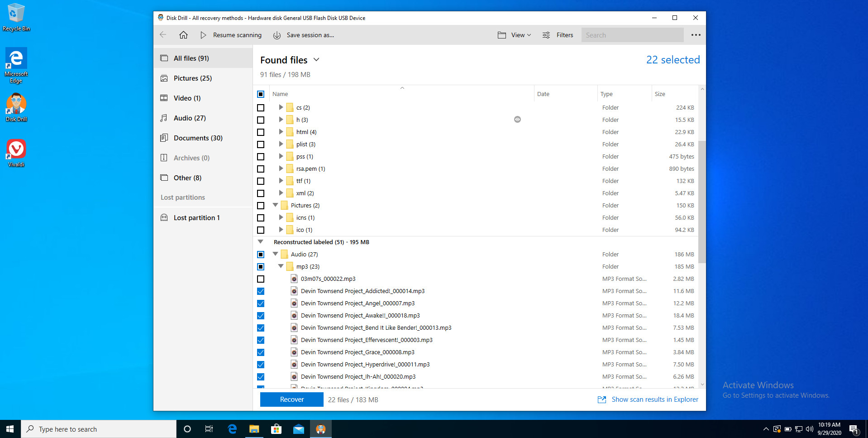868x438 pixels.
Task: Click the Lost partition 1 ghost icon
Action: coord(164,218)
